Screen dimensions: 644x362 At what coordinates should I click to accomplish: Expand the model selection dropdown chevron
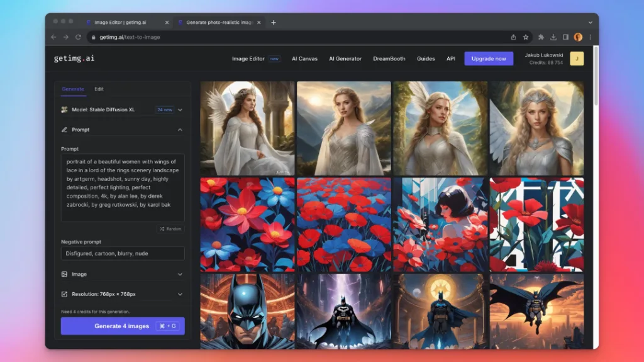[x=180, y=110]
